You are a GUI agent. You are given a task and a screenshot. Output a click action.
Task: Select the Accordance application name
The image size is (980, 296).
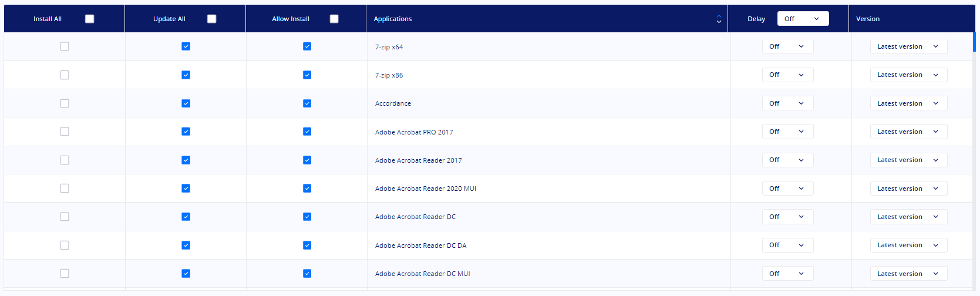pyautogui.click(x=393, y=103)
